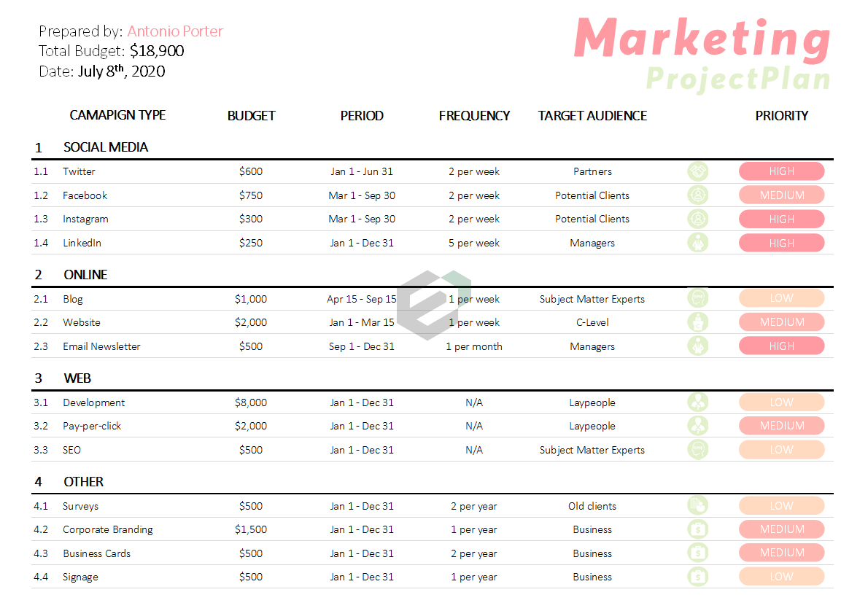Click the HIGH priority pill for Twitter

[x=781, y=171]
